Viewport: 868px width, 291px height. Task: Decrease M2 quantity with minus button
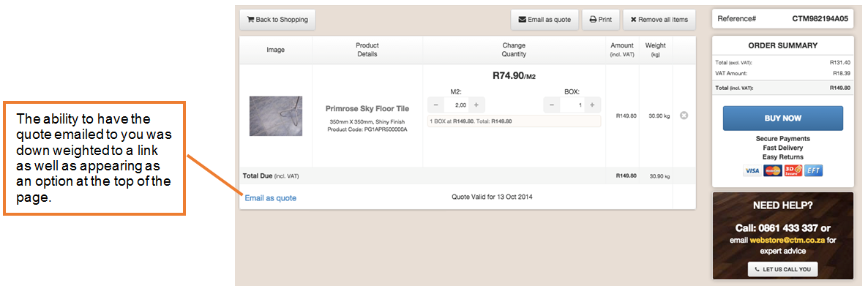tap(435, 105)
